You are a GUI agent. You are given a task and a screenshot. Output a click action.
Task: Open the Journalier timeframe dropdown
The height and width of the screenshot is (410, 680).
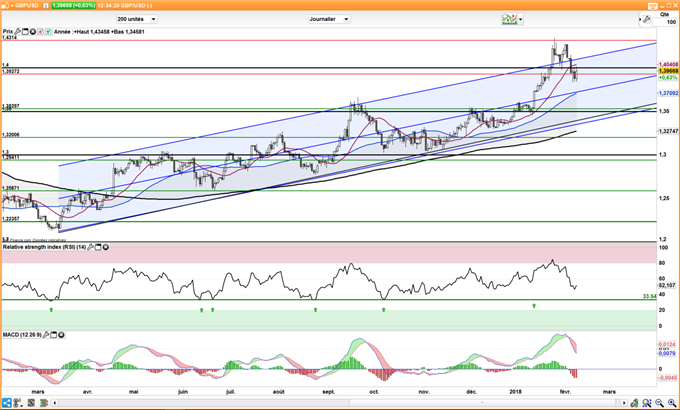(329, 19)
